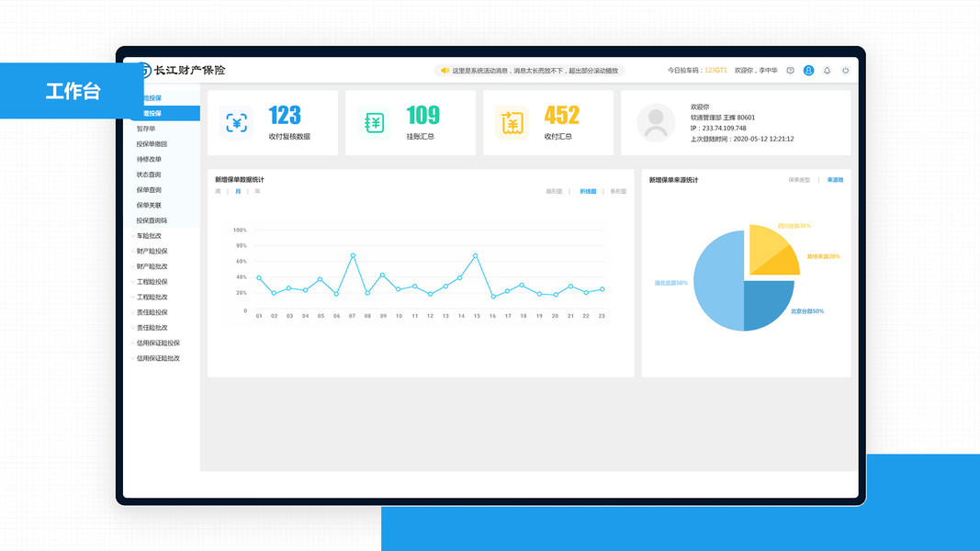Image resolution: width=980 pixels, height=551 pixels.
Task: Expand 财产险批改 in the sidebar
Action: coord(152,266)
